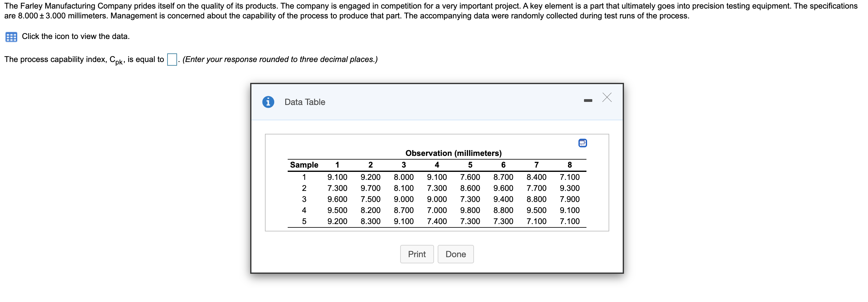This screenshot has width=868, height=302.
Task: Click the Done button
Action: [456, 254]
